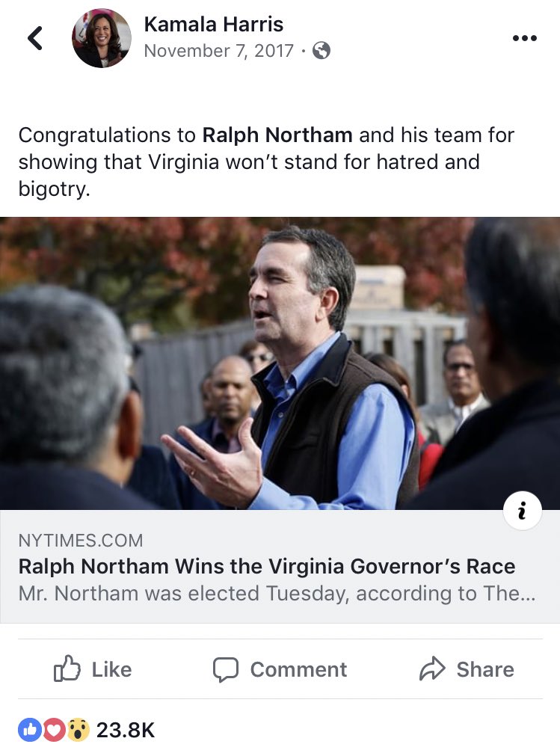The height and width of the screenshot is (747, 560).
Task: Open the Comment button label
Action: (x=298, y=669)
